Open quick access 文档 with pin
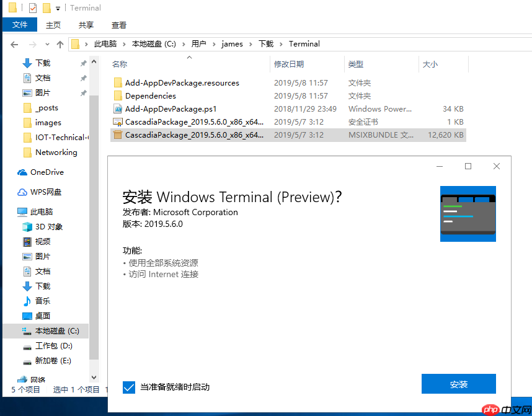 (x=43, y=78)
